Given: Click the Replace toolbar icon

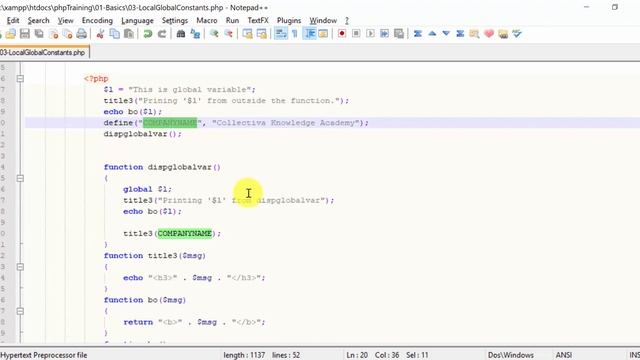Looking at the screenshot, I should 196,34.
